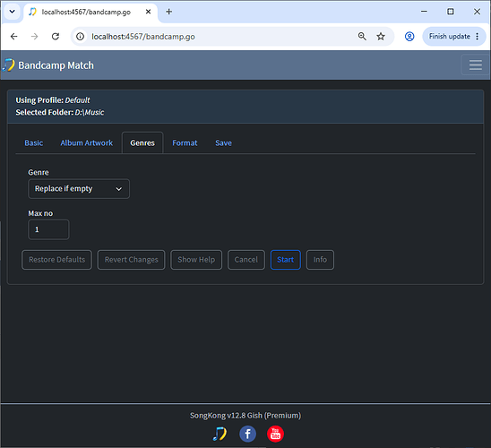Click the Start button
The width and height of the screenshot is (491, 448).
[x=285, y=260]
